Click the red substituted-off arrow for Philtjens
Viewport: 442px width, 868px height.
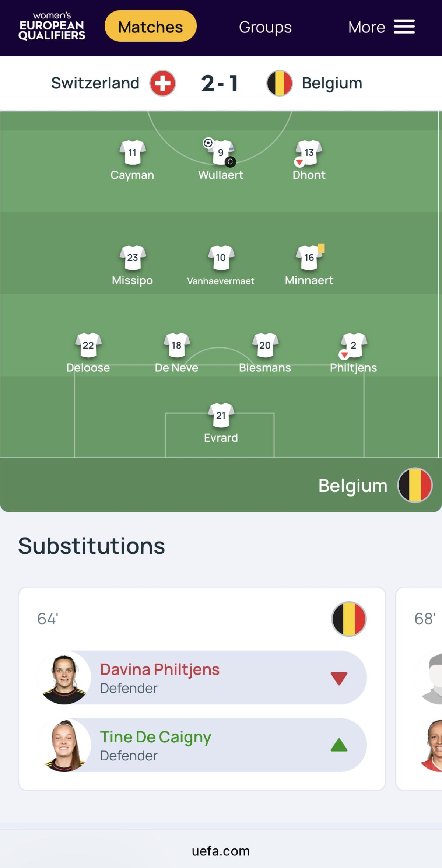click(339, 678)
